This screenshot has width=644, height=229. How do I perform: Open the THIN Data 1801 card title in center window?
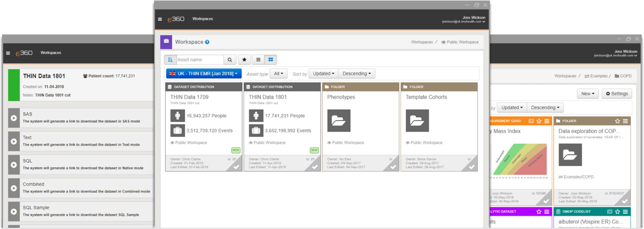(268, 97)
